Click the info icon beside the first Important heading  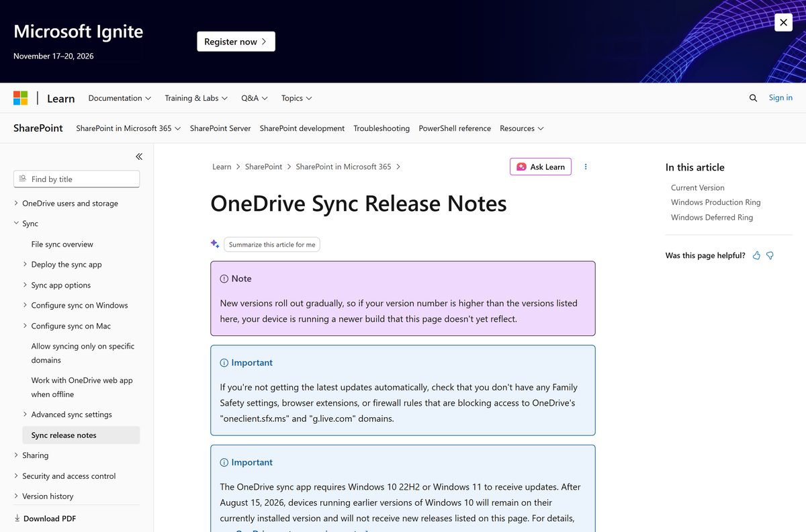[224, 363]
